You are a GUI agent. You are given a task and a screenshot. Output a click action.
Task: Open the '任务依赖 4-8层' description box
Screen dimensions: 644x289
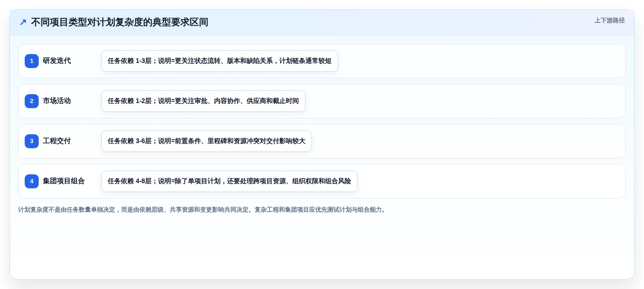[x=229, y=181]
